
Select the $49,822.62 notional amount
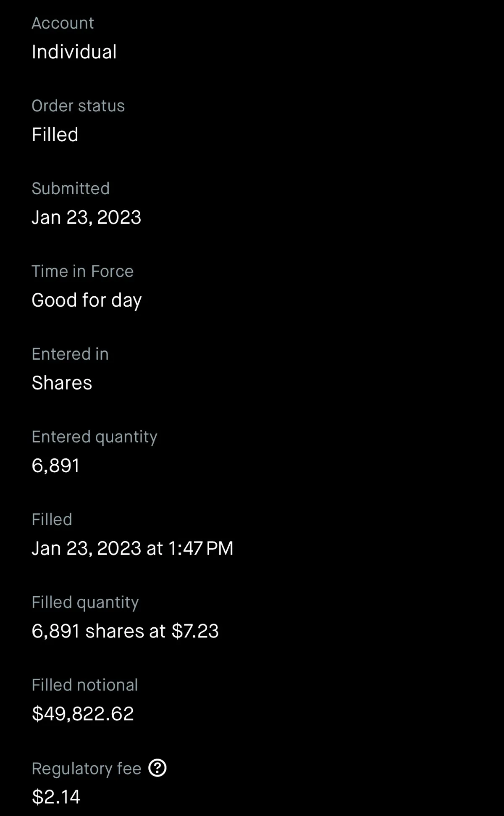tap(83, 714)
